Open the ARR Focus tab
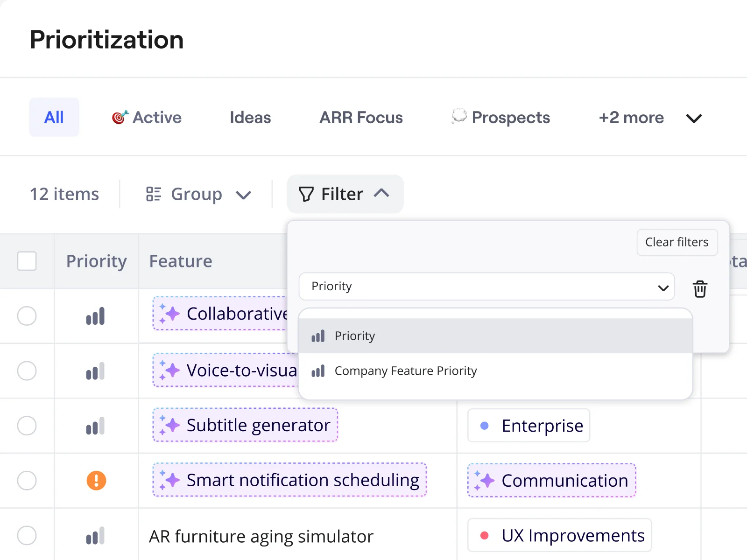Viewport: 747px width, 560px height. pyautogui.click(x=361, y=118)
